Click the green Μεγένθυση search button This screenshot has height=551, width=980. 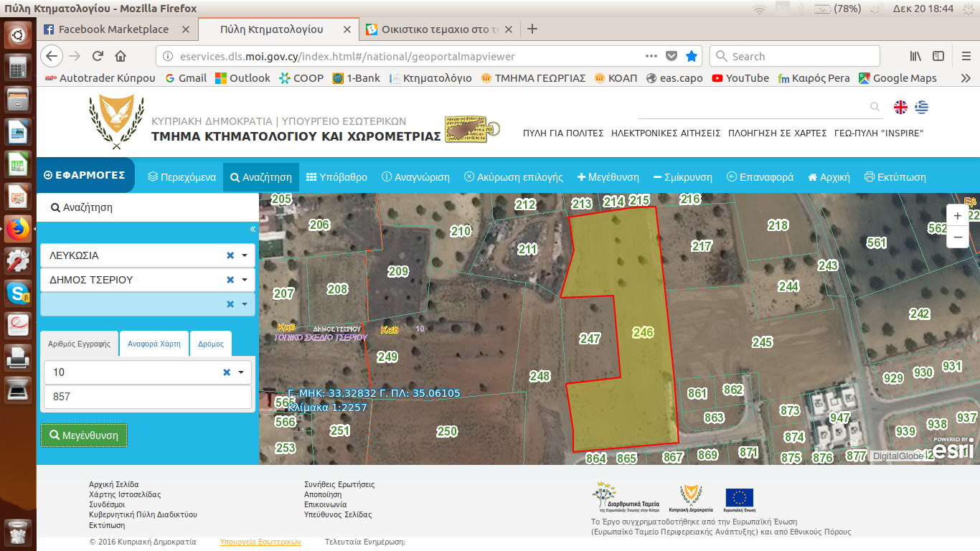click(84, 435)
